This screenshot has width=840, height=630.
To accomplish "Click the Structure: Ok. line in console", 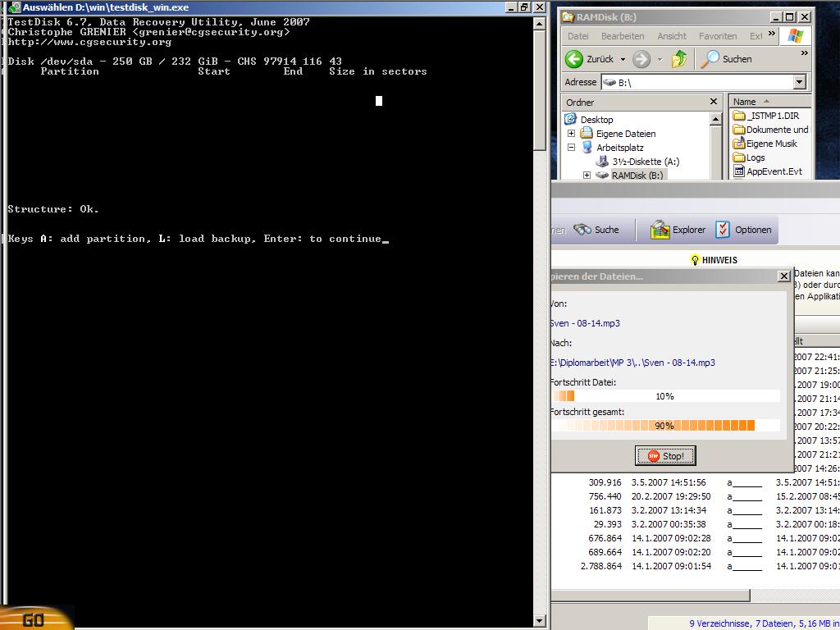I will 53,209.
